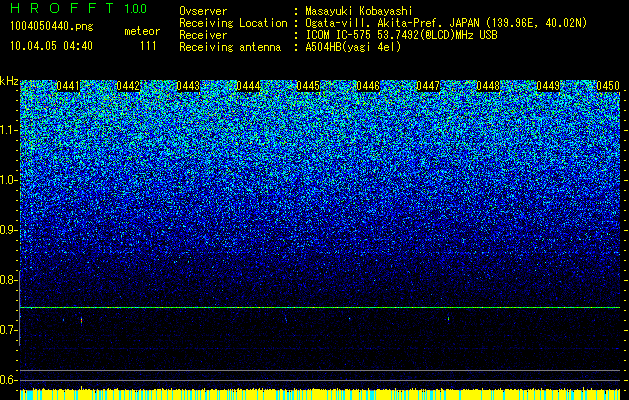Viewport: 629px width, 400px height.
Task: Click the 1.1 kHz axis label
Action: coord(8,131)
